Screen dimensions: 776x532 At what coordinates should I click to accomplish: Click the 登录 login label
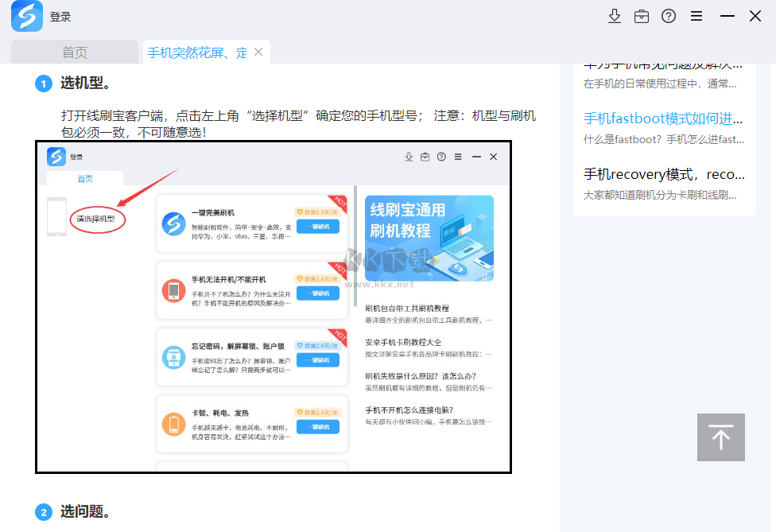60,16
